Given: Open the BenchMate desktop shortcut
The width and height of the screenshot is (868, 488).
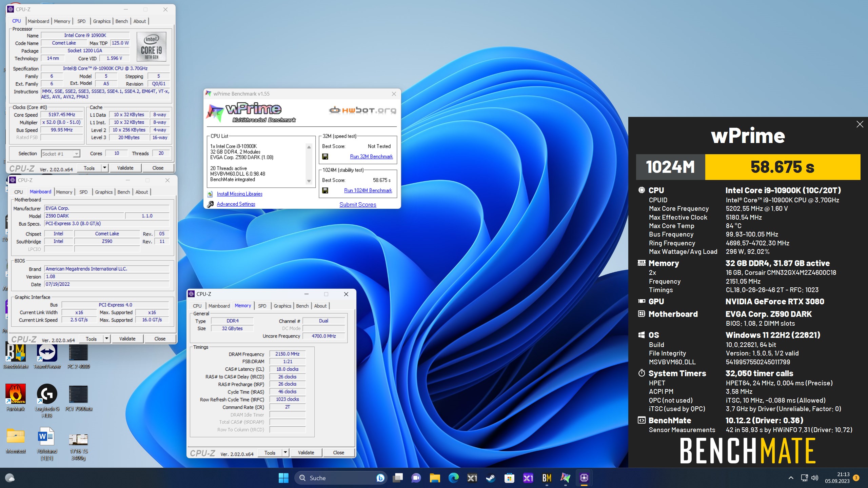Looking at the screenshot, I should tap(16, 356).
